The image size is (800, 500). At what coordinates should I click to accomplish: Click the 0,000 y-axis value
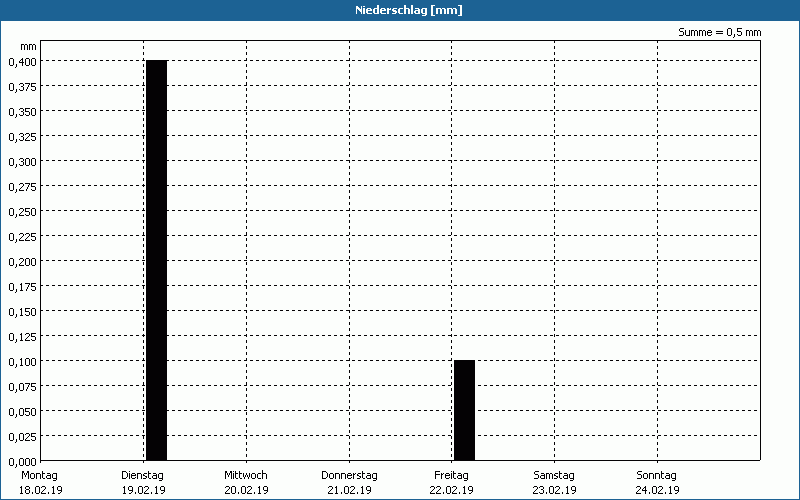(x=22, y=461)
